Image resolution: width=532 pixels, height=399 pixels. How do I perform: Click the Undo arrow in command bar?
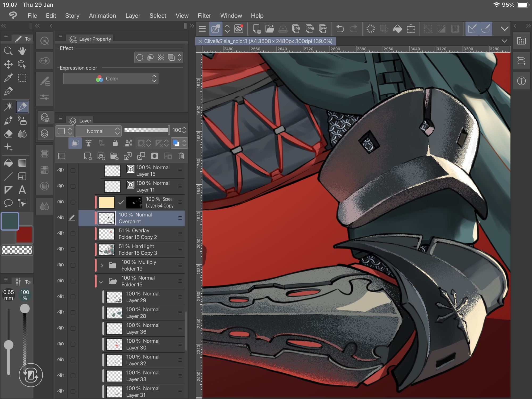(340, 29)
